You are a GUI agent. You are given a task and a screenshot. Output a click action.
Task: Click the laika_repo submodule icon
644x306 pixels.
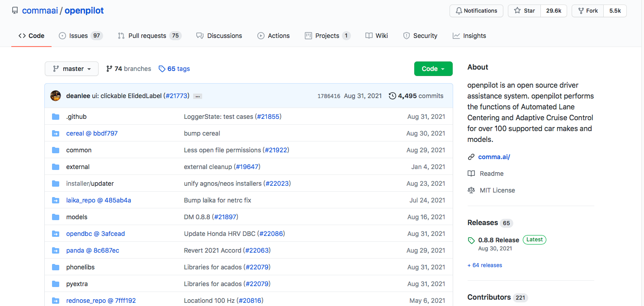point(56,200)
